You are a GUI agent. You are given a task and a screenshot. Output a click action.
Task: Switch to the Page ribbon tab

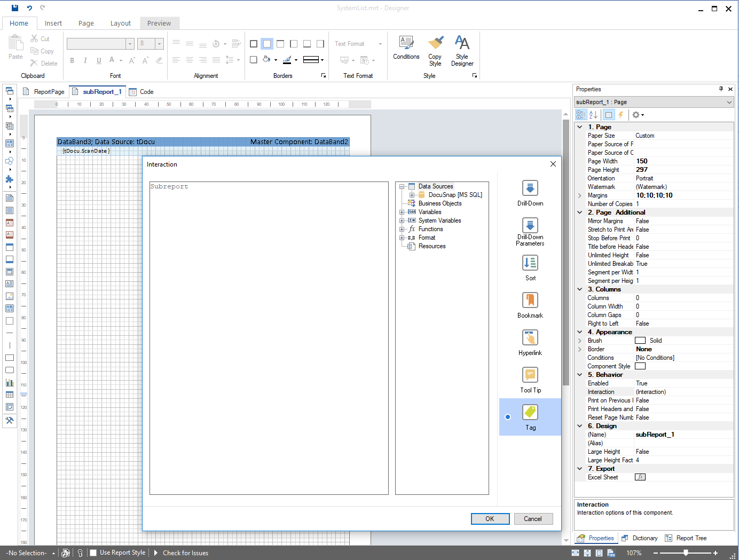[86, 23]
